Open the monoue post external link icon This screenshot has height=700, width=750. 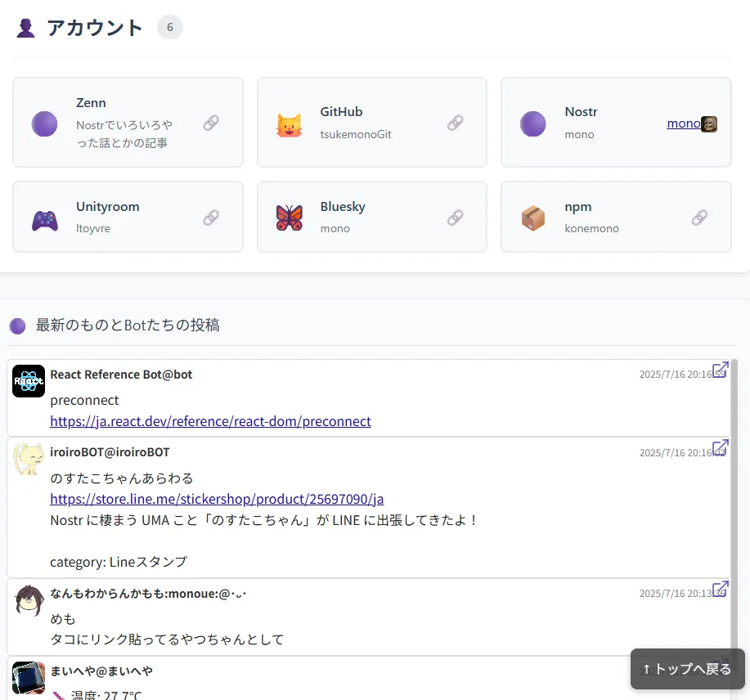[x=719, y=589]
